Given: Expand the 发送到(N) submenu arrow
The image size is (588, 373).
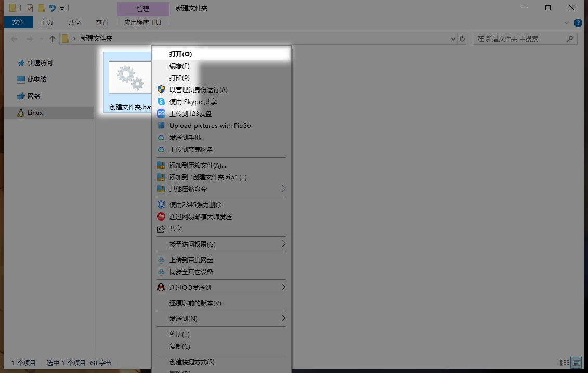Looking at the screenshot, I should point(283,318).
